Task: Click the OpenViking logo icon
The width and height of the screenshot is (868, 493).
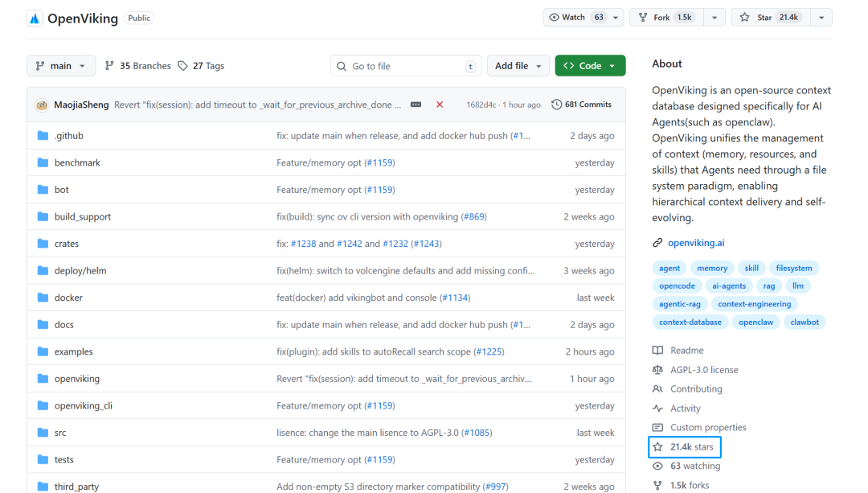Action: click(x=35, y=18)
